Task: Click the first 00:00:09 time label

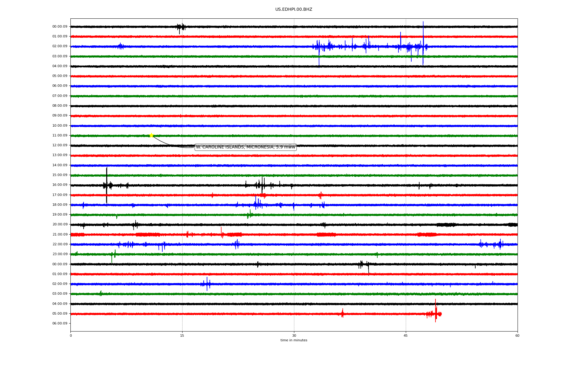Action: pyautogui.click(x=60, y=27)
